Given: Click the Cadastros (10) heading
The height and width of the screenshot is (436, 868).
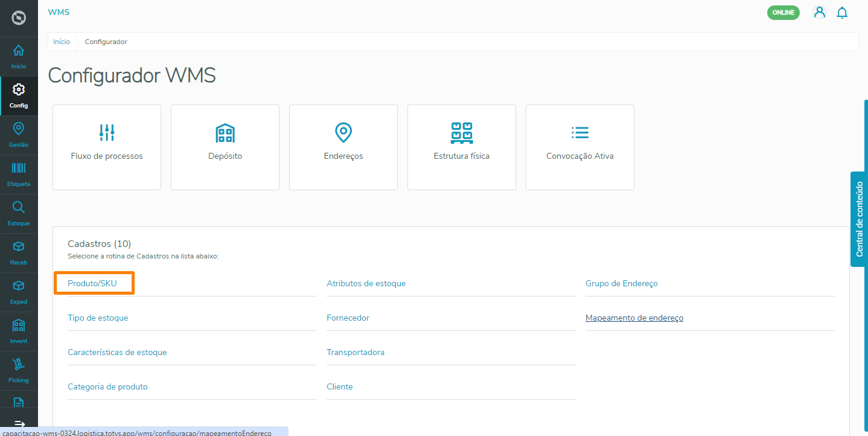Looking at the screenshot, I should coord(100,244).
